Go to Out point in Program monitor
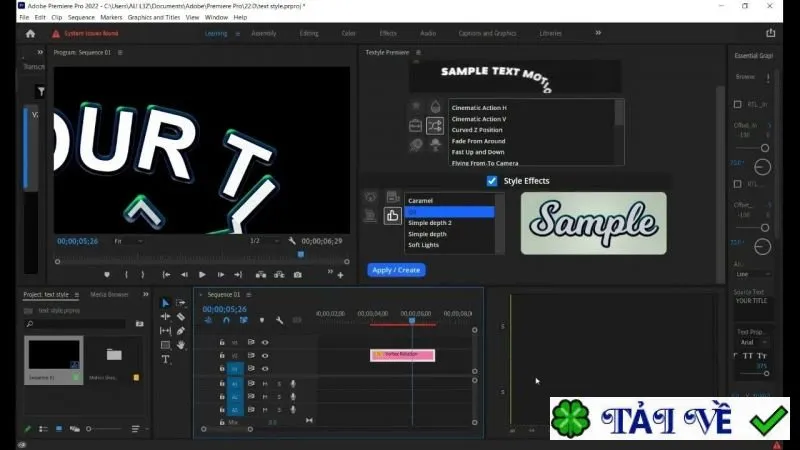 coord(238,274)
